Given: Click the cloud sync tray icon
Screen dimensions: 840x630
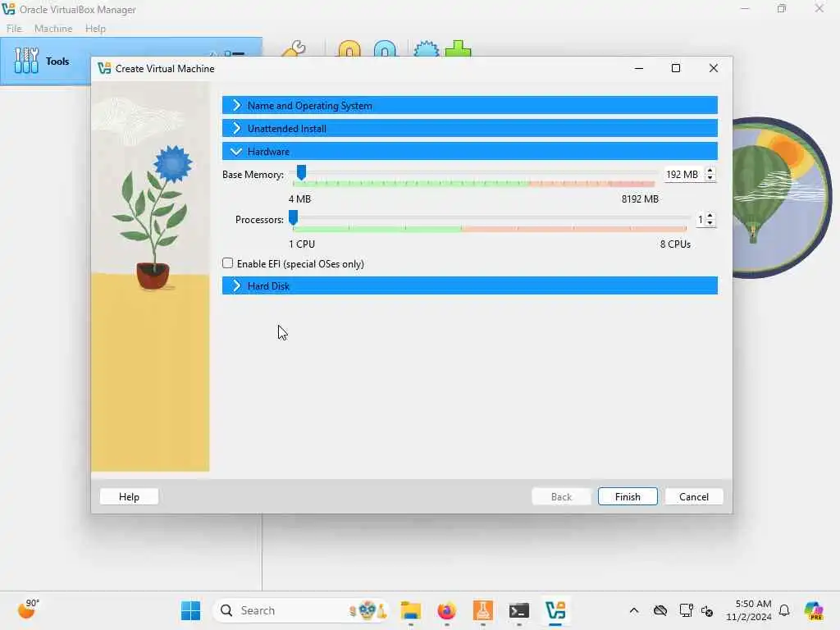Looking at the screenshot, I should pos(660,610).
